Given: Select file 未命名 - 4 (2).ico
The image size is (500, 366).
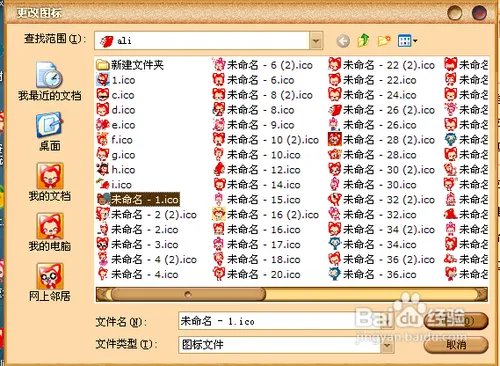Looking at the screenshot, I should point(146,259).
